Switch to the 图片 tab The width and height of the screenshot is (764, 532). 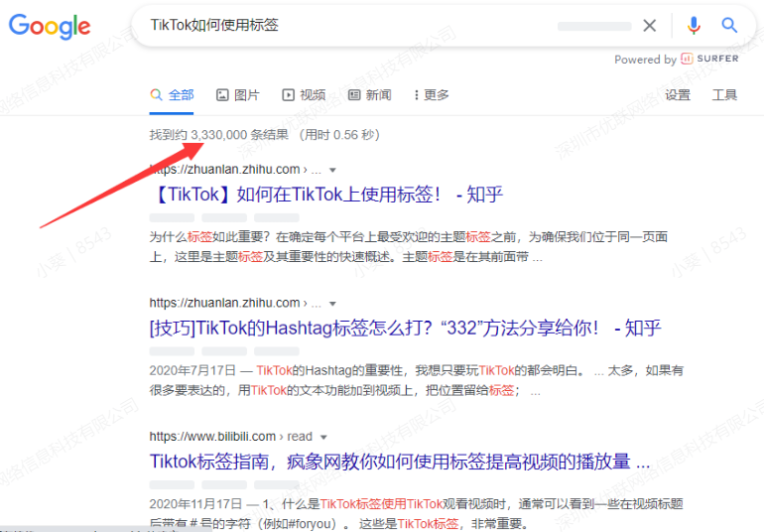[238, 94]
